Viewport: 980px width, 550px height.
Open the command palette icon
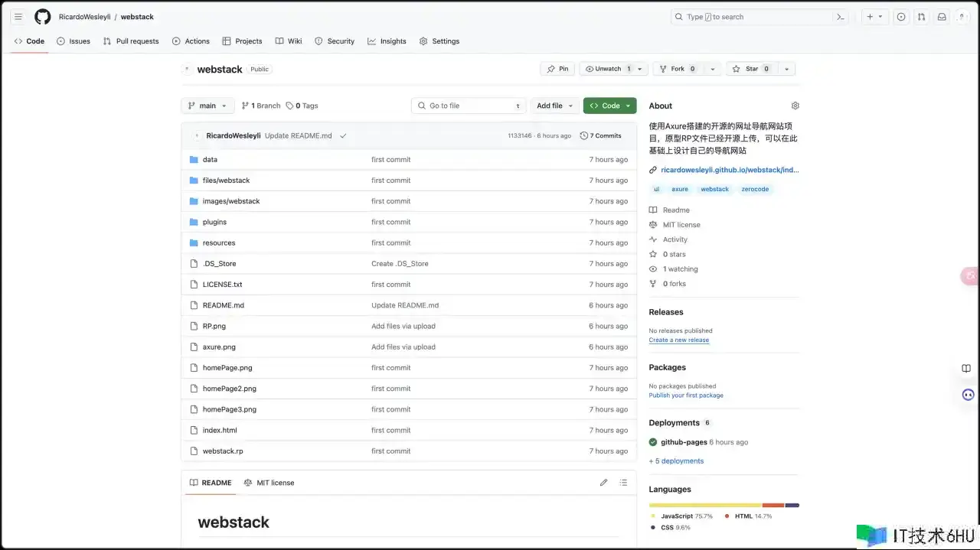[x=841, y=17]
